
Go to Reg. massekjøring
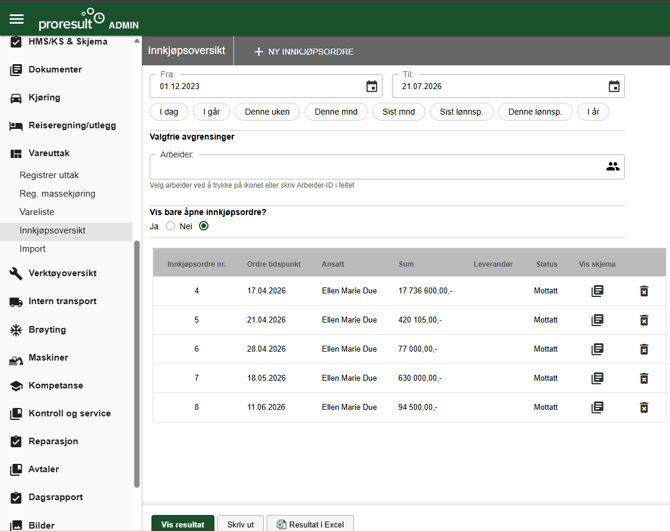coord(57,194)
